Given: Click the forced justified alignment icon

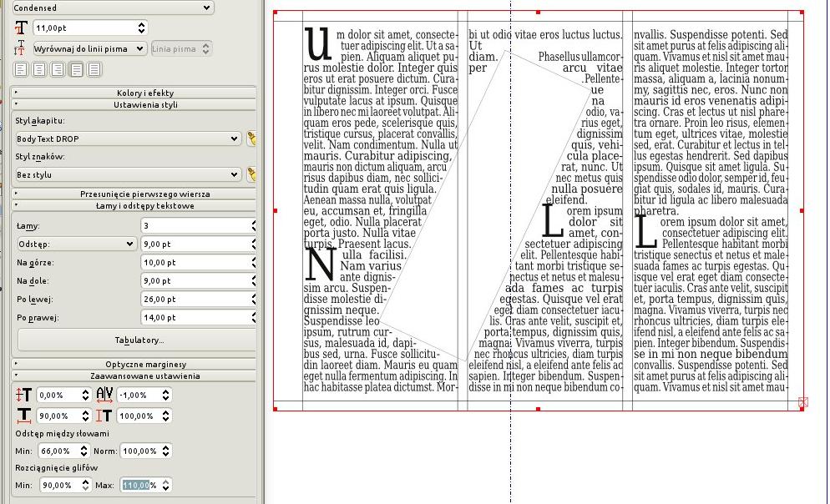Looking at the screenshot, I should pos(94,69).
